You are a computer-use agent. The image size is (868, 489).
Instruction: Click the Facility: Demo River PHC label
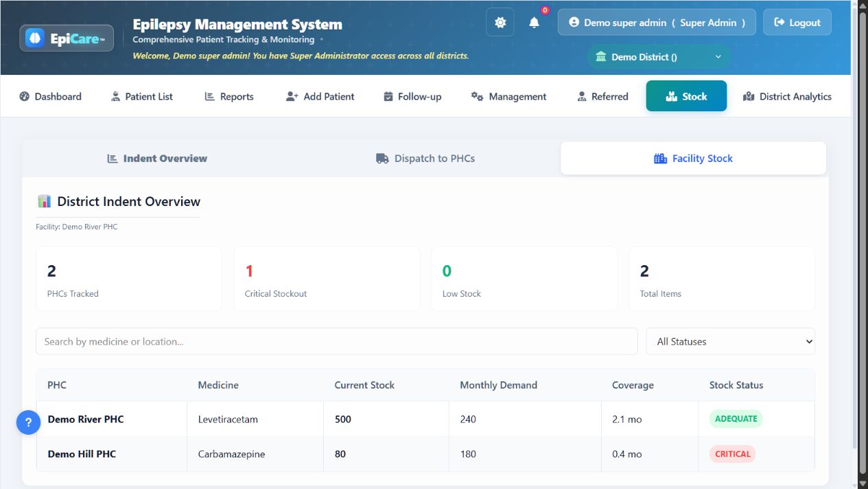point(76,227)
